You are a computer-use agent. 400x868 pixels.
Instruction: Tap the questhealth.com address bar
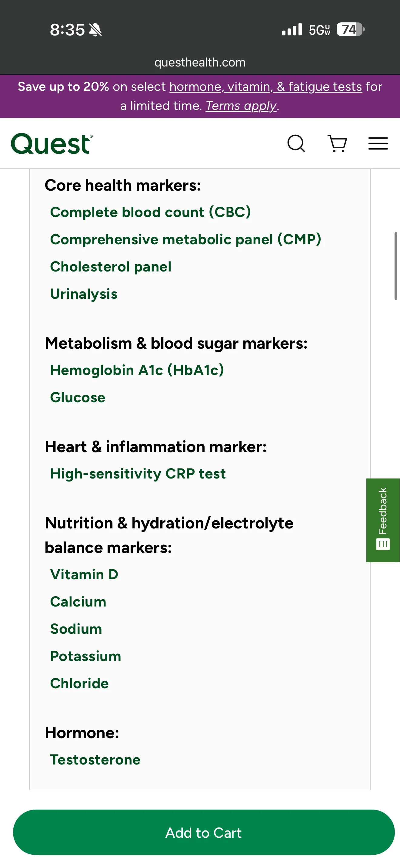pyautogui.click(x=200, y=62)
